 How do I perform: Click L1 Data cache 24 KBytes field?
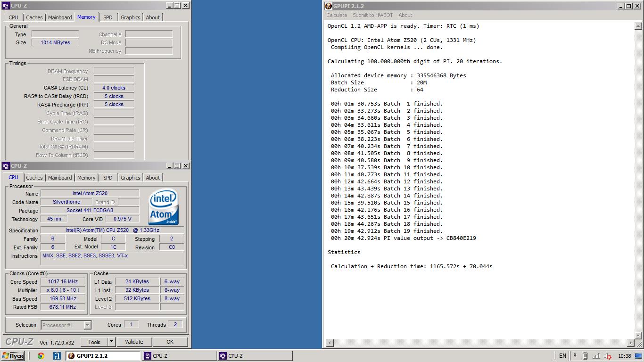pyautogui.click(x=137, y=281)
